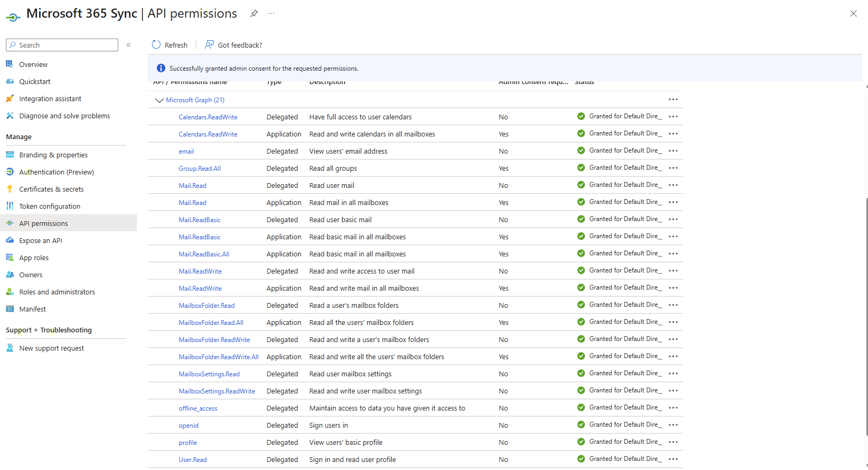Screen dimensions: 868x470
Task: Open ellipsis menu for email permission row
Action: click(x=673, y=151)
